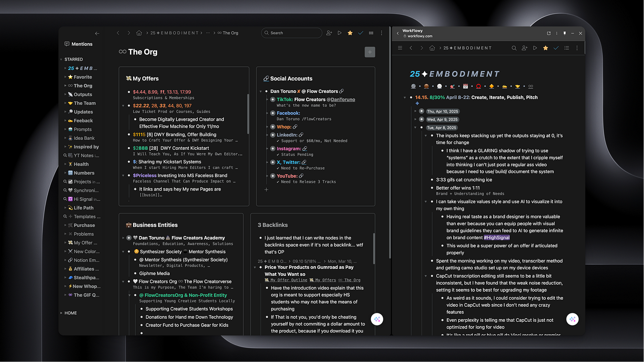Open the hamburger menu in the Embodiment window
Viewport: 644px width, 362px height.
(400, 48)
